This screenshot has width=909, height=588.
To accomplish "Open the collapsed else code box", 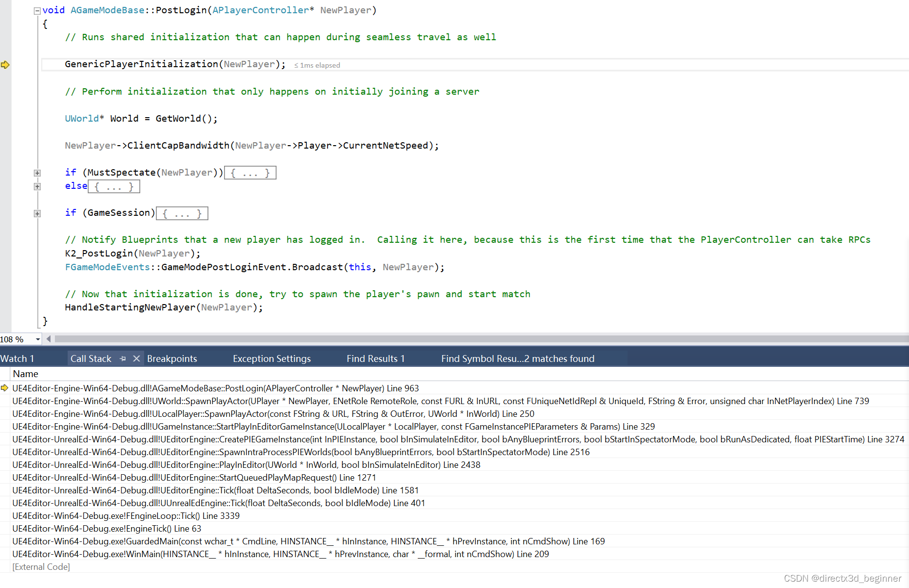I will pos(114,186).
